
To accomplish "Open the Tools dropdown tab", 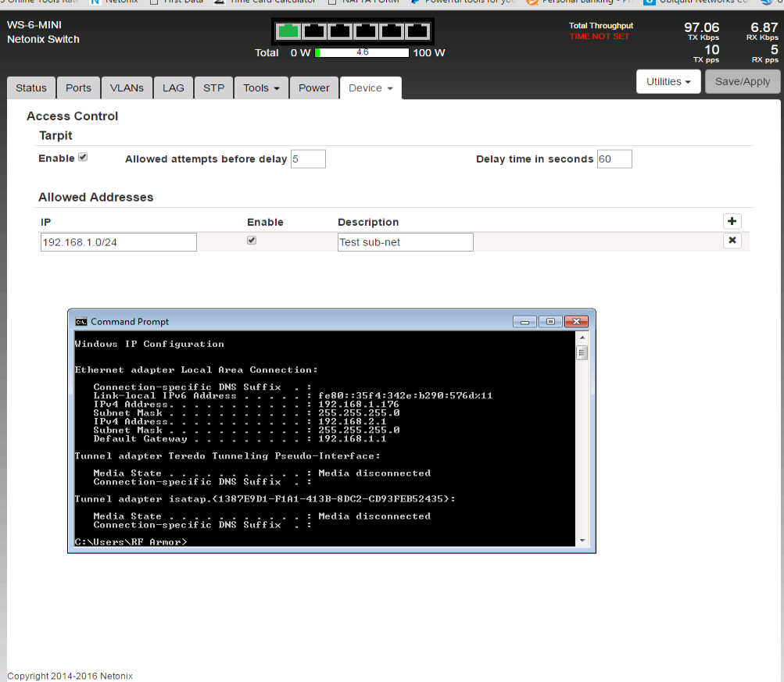I will pos(261,88).
